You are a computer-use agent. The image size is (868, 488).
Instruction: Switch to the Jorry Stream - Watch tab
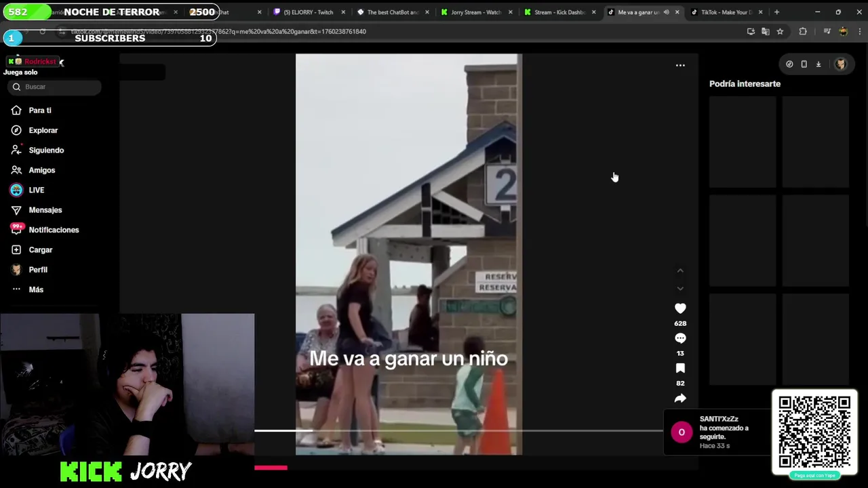pyautogui.click(x=475, y=12)
